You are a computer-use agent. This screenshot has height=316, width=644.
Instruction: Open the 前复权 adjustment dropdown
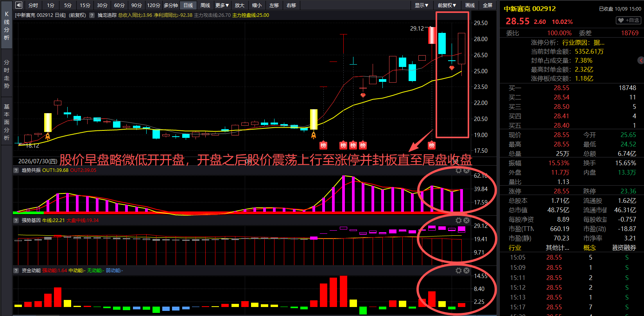click(x=447, y=5)
